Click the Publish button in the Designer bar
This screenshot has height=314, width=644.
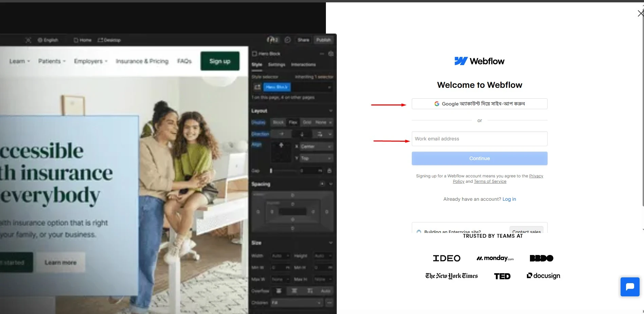[x=324, y=40]
